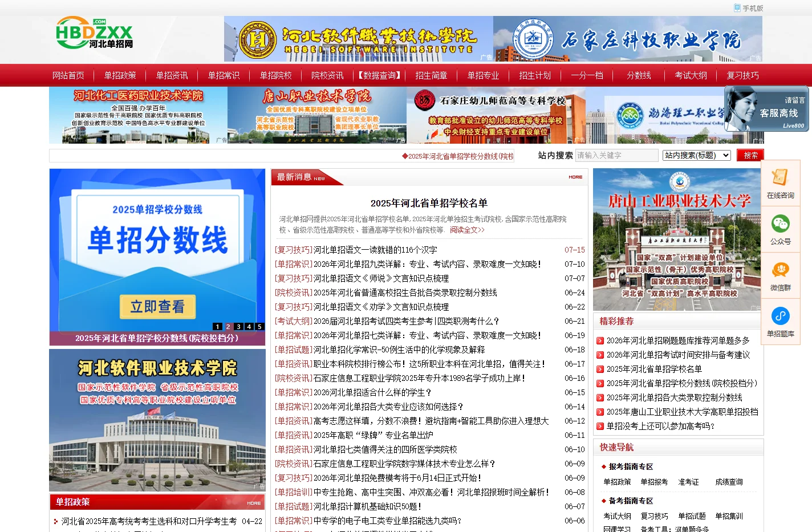Open headline 2025年河北省单招学校名单

429,203
